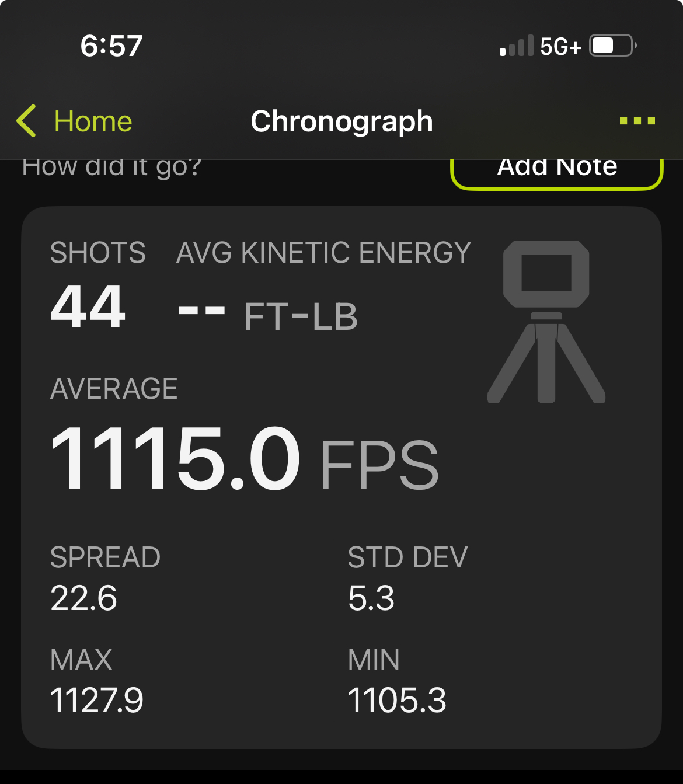683x784 pixels.
Task: Tap the FT-LB unit label
Action: [301, 316]
